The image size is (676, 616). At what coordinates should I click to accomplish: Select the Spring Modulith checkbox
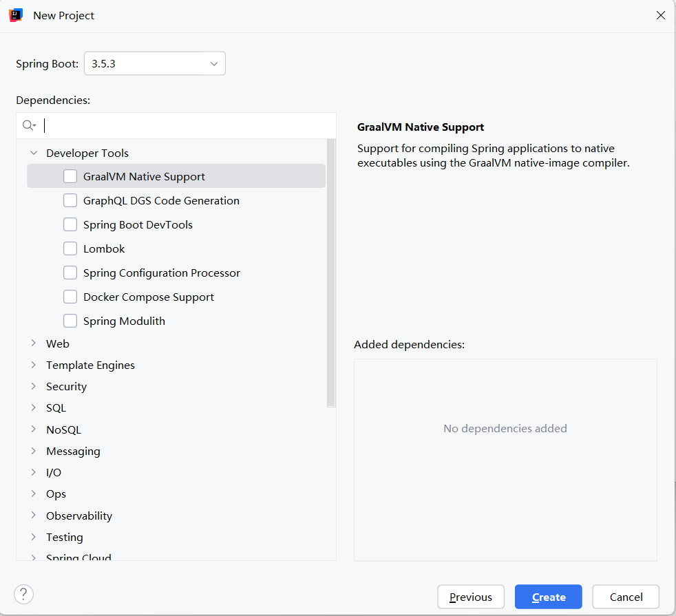tap(70, 321)
